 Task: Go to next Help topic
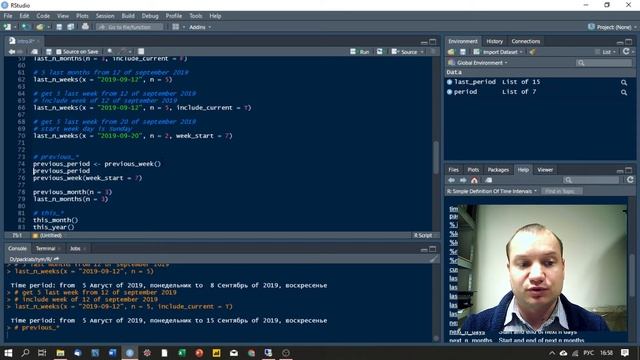tap(463, 180)
